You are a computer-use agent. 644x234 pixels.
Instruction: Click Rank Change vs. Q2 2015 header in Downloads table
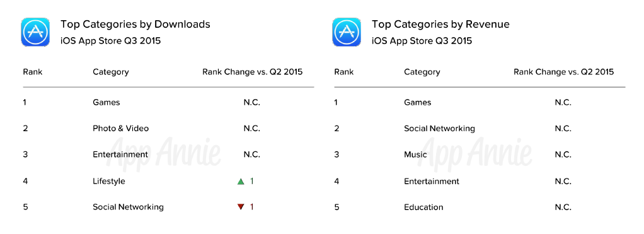click(x=253, y=72)
